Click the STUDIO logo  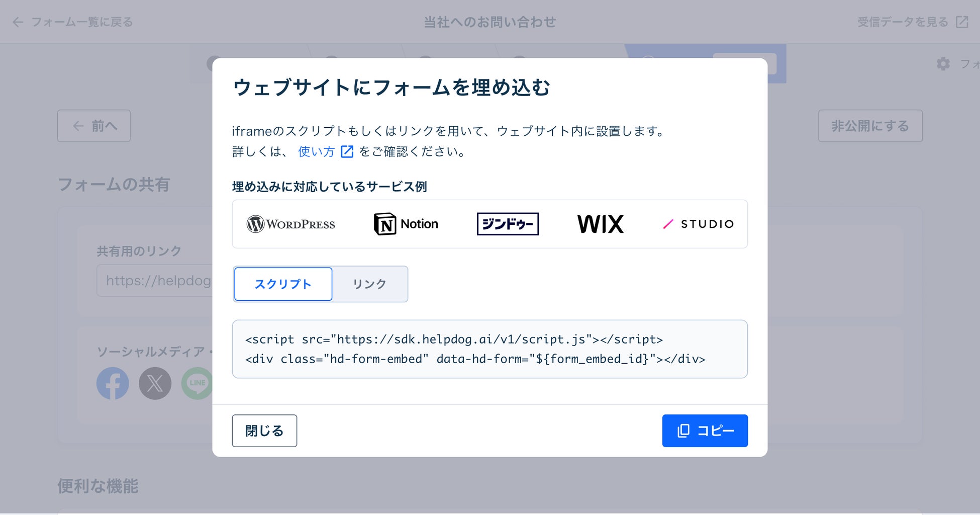coord(699,224)
